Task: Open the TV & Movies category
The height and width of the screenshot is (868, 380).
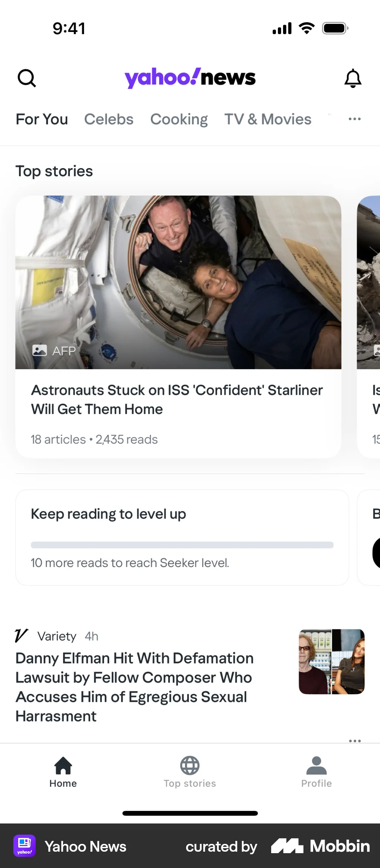Action: [268, 119]
